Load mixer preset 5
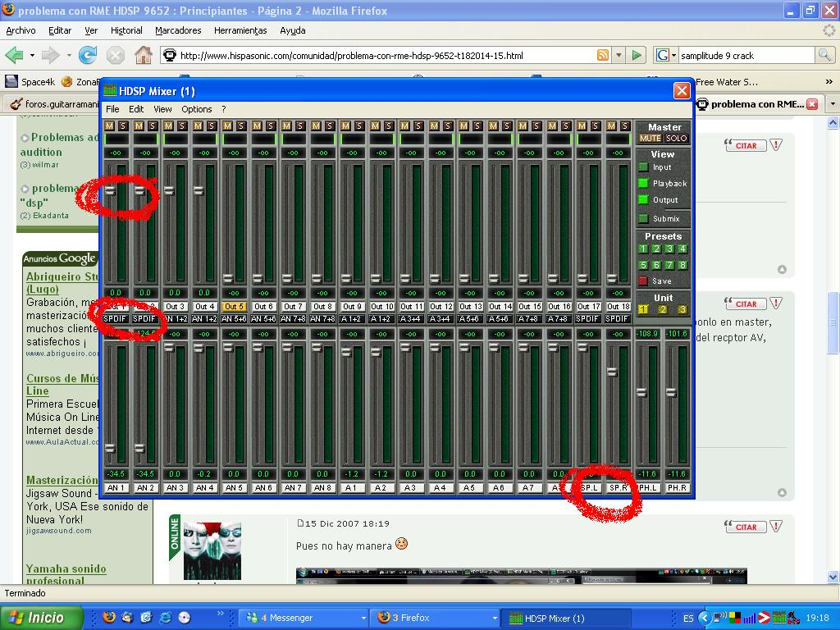This screenshot has width=840, height=630. [643, 265]
